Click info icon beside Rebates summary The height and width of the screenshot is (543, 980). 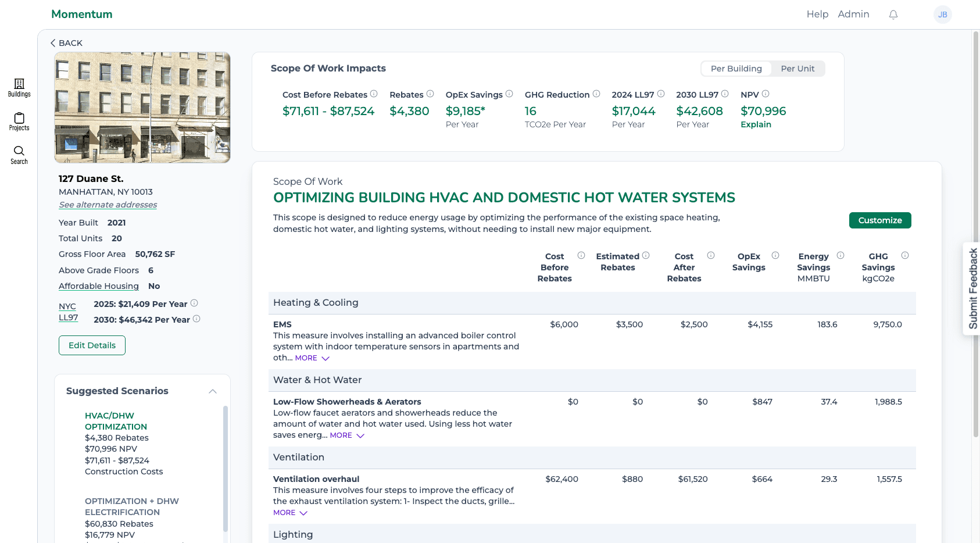[x=430, y=94]
